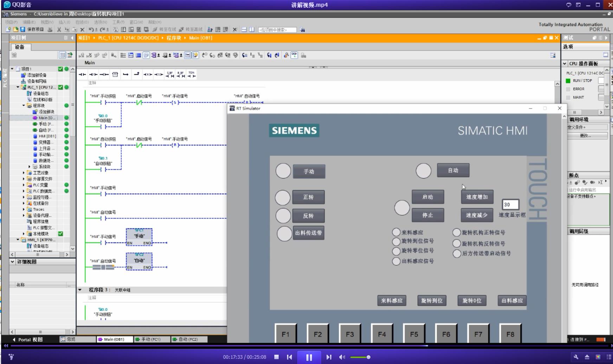Click the cut icon in main toolbar
The image size is (613, 364).
tap(59, 30)
